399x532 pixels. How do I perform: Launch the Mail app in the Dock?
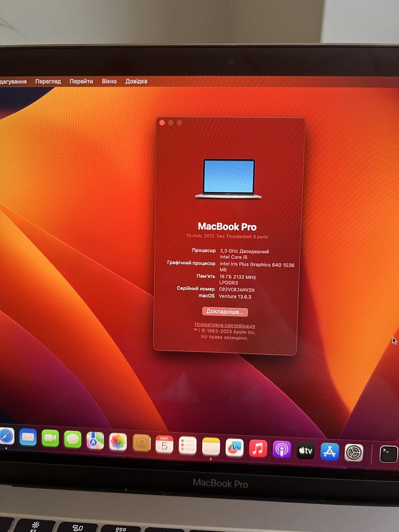point(28,437)
